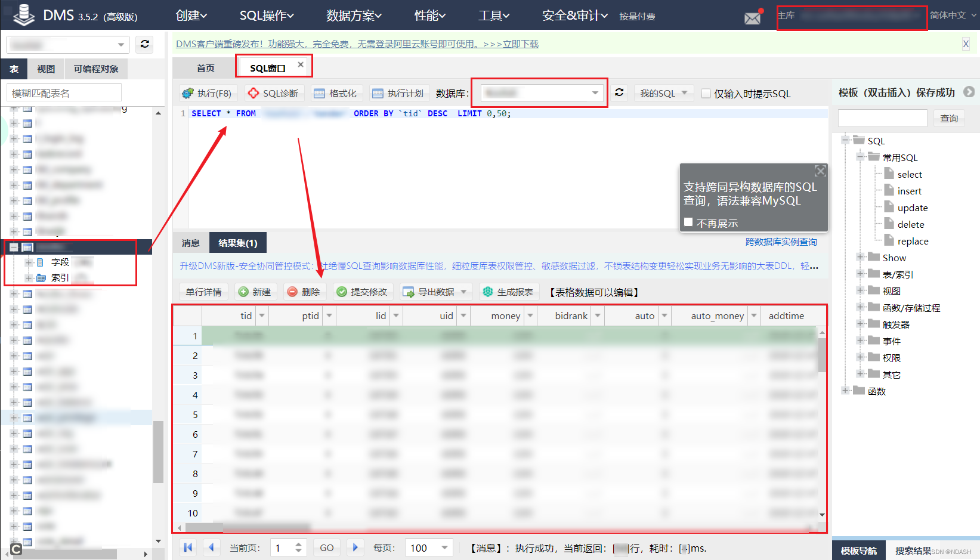Click 查询 in template panel
The image size is (980, 560).
tap(949, 118)
